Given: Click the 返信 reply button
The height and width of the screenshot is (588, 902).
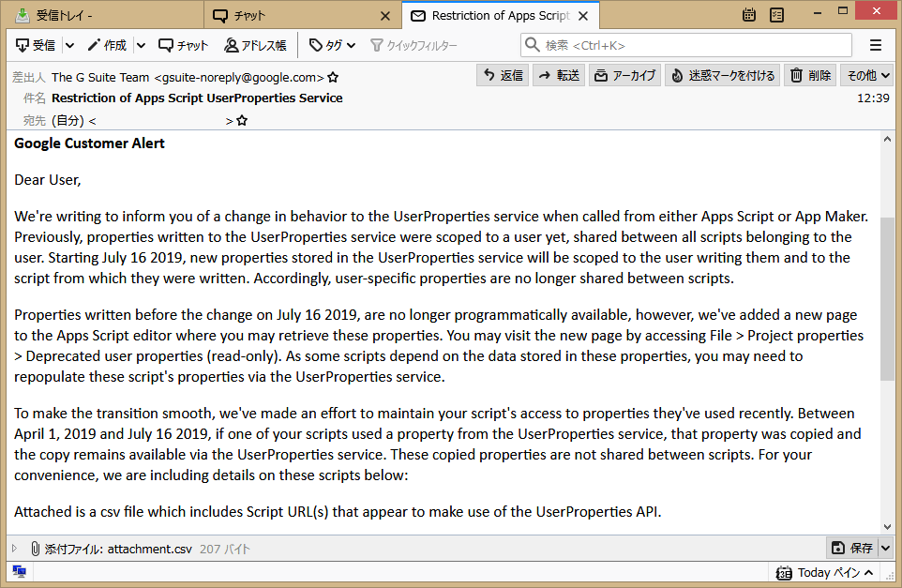Looking at the screenshot, I should pos(503,75).
